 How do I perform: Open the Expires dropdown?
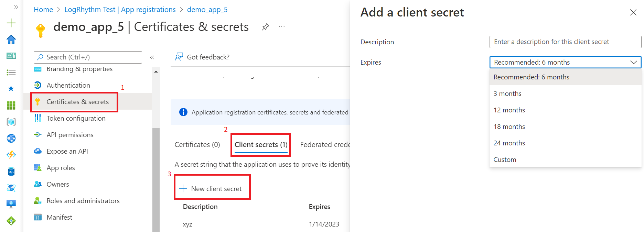565,62
